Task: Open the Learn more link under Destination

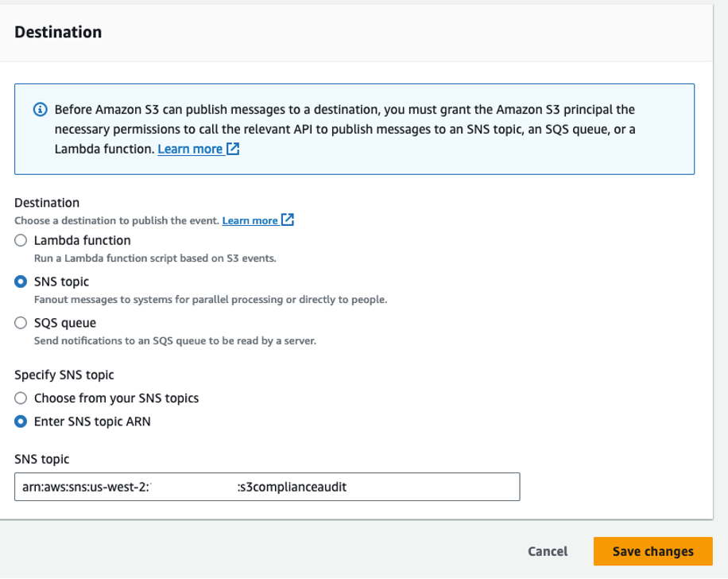Action: (x=251, y=220)
